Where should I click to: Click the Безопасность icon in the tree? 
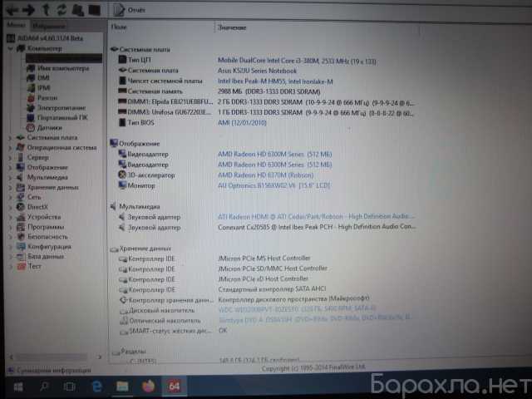(21, 237)
